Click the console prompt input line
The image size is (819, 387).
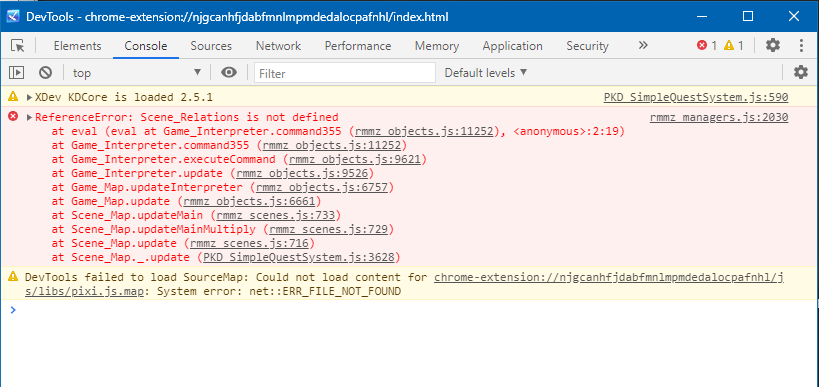click(x=413, y=310)
